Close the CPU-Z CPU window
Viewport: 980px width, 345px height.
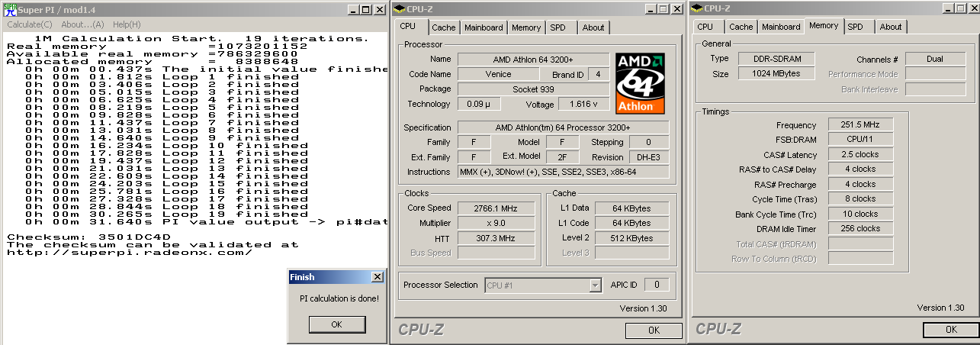(676, 9)
